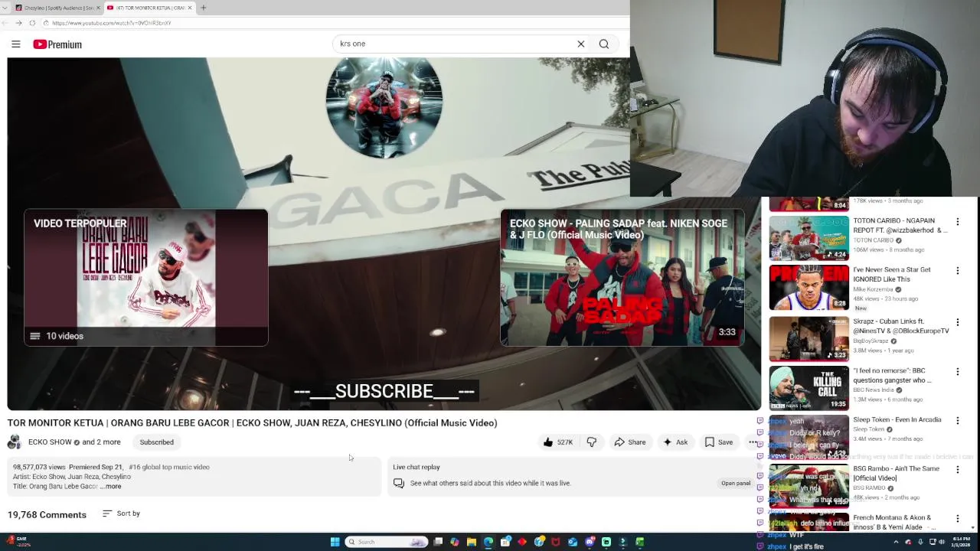Open options for TOTON CARIBO video

coord(957,222)
